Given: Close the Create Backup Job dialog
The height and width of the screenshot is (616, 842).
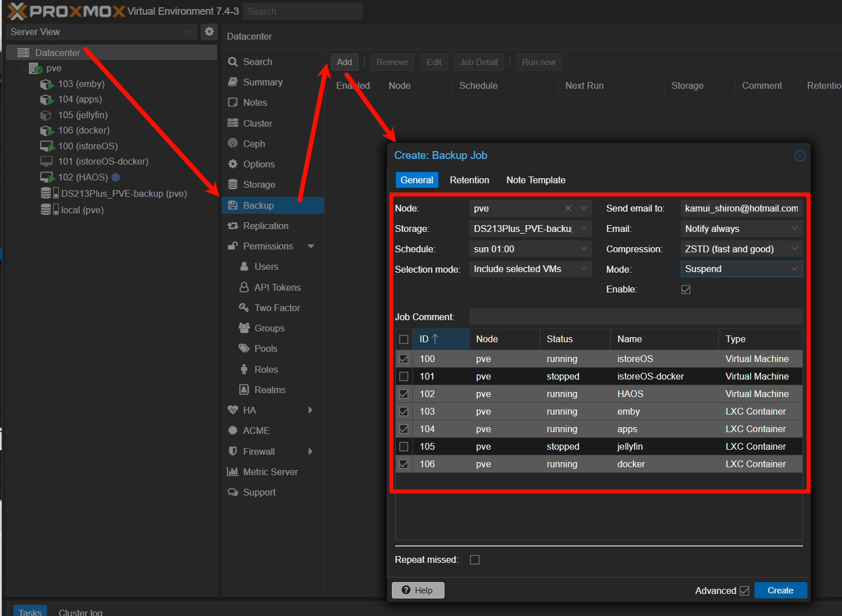Looking at the screenshot, I should [800, 156].
